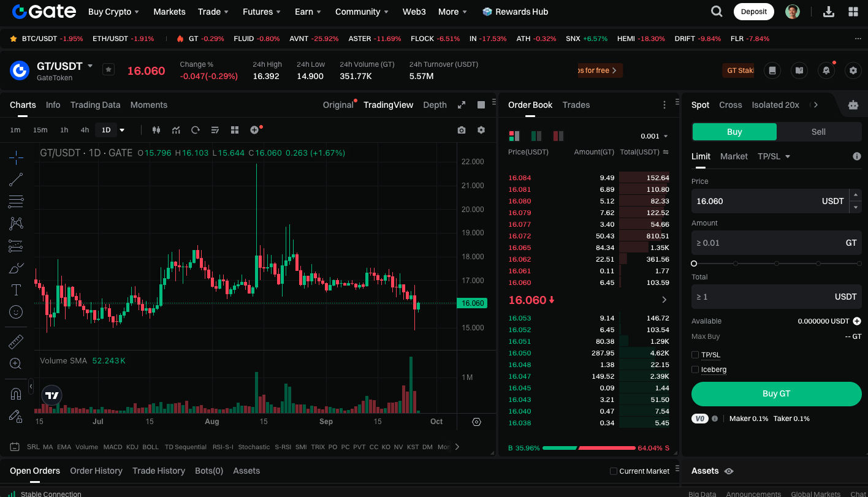The height and width of the screenshot is (497, 868).
Task: Select the XABCD pattern drawing tool
Action: click(x=16, y=224)
